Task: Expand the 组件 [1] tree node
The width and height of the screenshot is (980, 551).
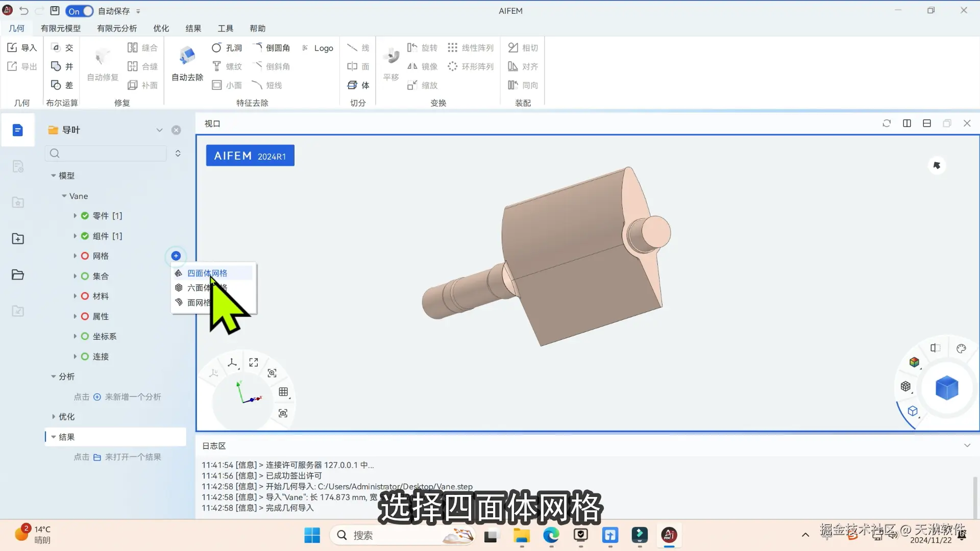Action: click(75, 236)
